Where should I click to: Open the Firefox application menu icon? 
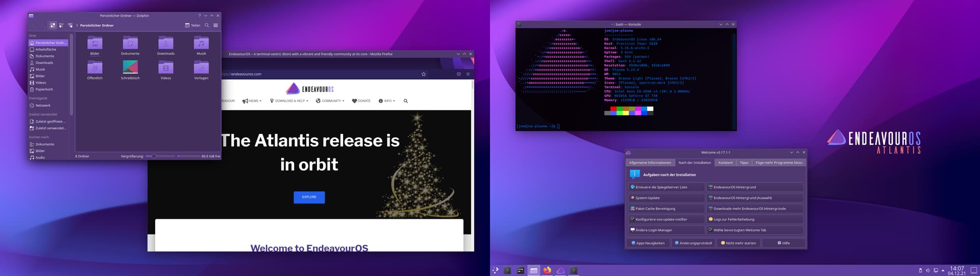468,74
